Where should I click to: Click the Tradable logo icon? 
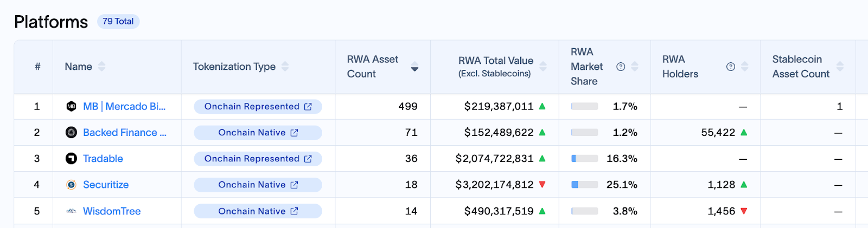coord(71,158)
